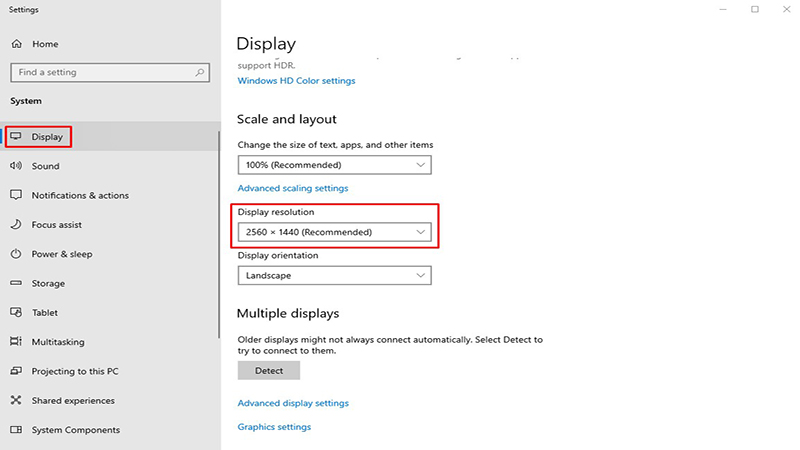The height and width of the screenshot is (450, 800).
Task: Click the Tablet icon
Action: [16, 312]
